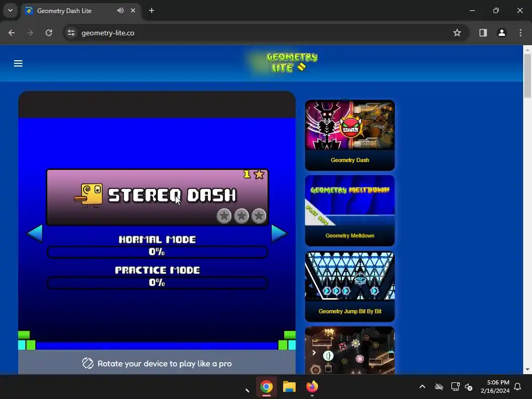Open Chrome from the taskbar
532x399 pixels.
coord(267,387)
